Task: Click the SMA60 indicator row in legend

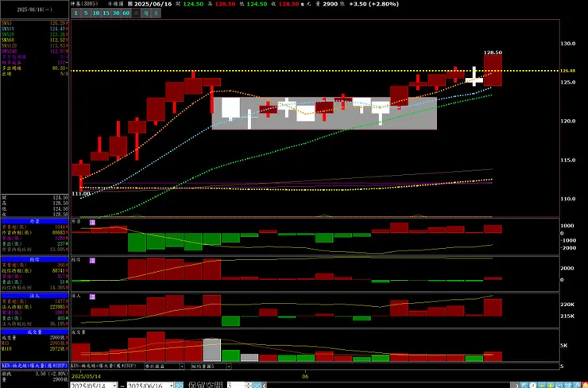Action: pos(34,40)
